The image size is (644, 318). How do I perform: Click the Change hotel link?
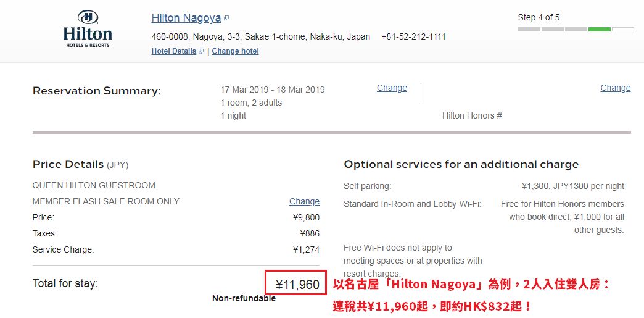236,51
